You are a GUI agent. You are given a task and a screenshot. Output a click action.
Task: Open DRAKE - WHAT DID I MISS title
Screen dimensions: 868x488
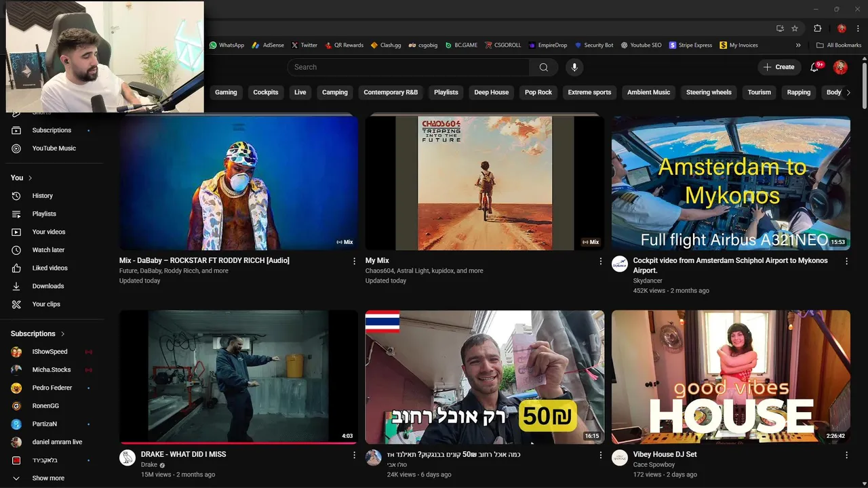(183, 454)
